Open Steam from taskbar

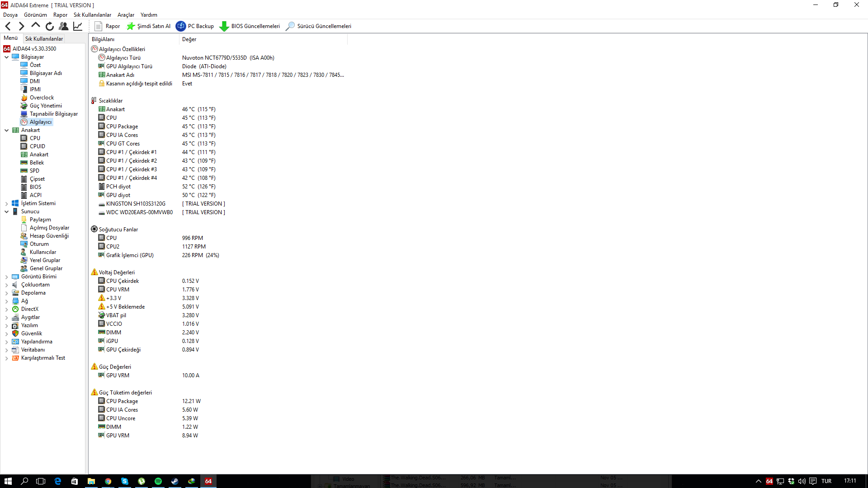point(175,481)
